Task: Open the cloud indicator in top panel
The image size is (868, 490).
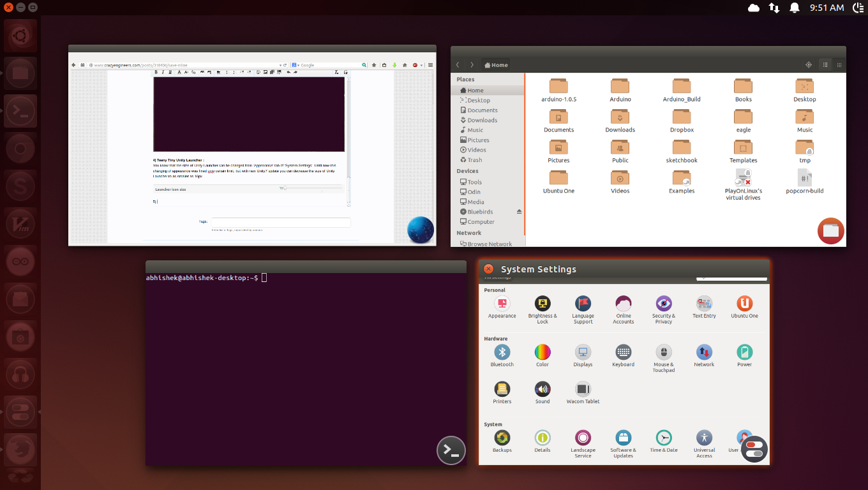Action: (x=754, y=8)
